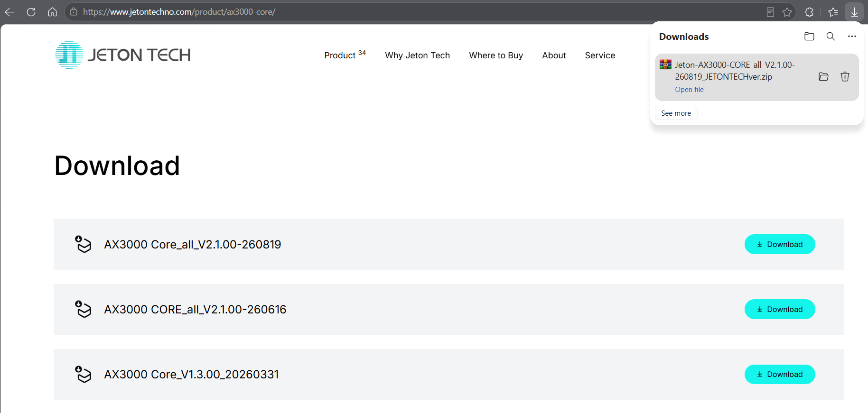The height and width of the screenshot is (413, 868).
Task: Open reader view icon in address bar
Action: point(770,12)
